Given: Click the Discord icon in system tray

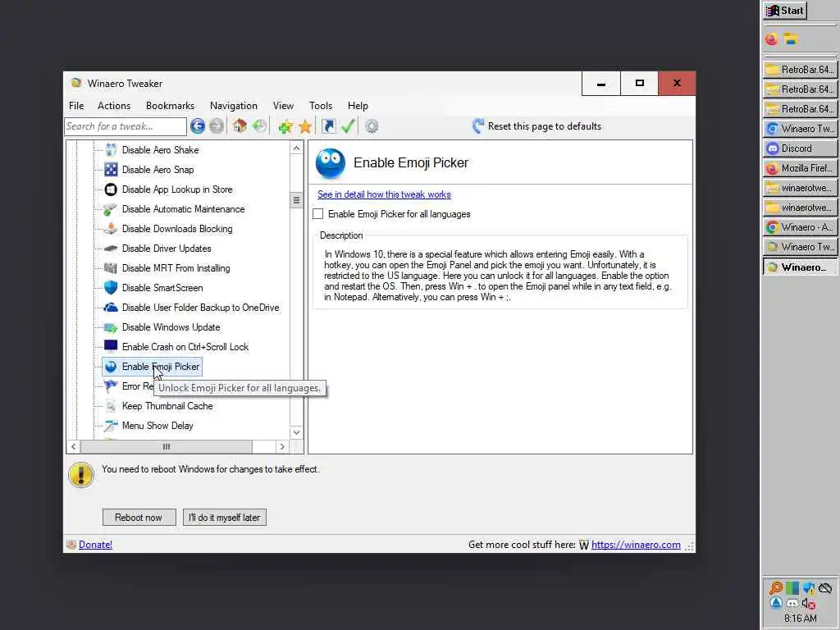Looking at the screenshot, I should pyautogui.click(x=792, y=604).
